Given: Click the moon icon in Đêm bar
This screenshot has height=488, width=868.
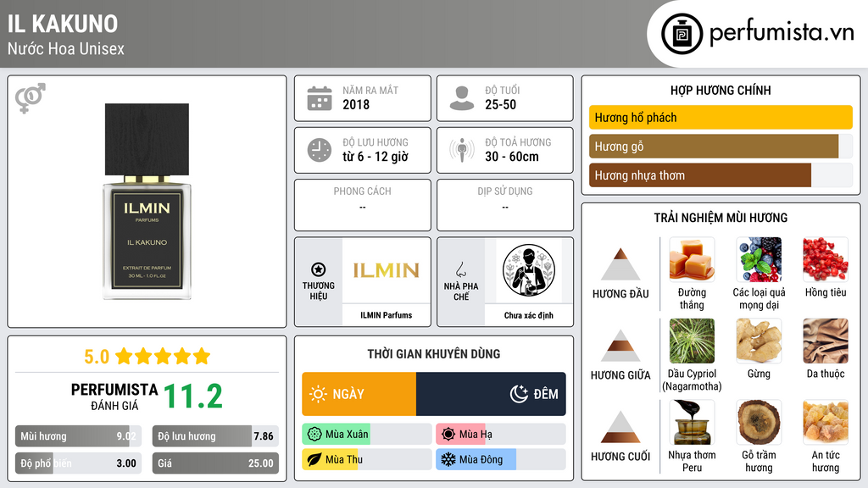Looking at the screenshot, I should (519, 394).
